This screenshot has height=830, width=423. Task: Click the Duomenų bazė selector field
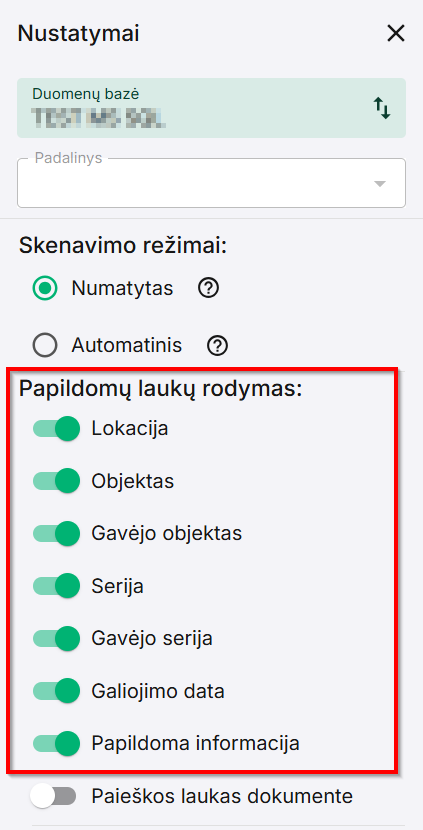pyautogui.click(x=211, y=108)
